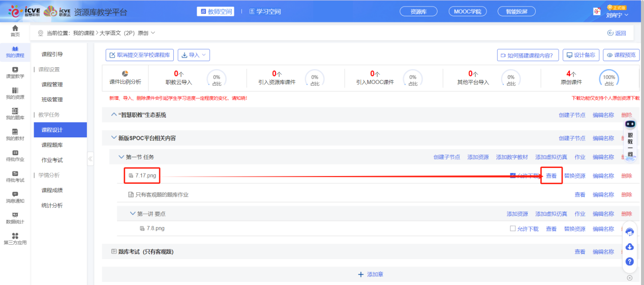644x285 pixels.
Task: Click the floating download icon on right
Action: coord(629,247)
